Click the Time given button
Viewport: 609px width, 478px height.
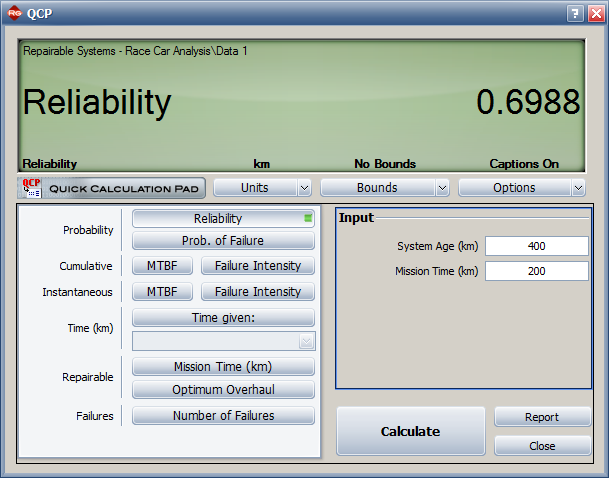(x=223, y=318)
